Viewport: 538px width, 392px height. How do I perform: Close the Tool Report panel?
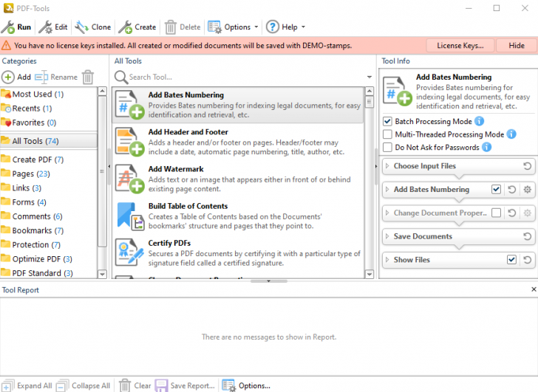pyautogui.click(x=534, y=289)
